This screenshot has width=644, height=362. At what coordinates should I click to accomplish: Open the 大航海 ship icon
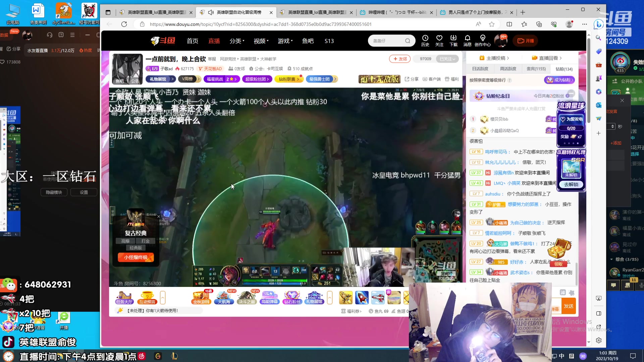point(224,298)
